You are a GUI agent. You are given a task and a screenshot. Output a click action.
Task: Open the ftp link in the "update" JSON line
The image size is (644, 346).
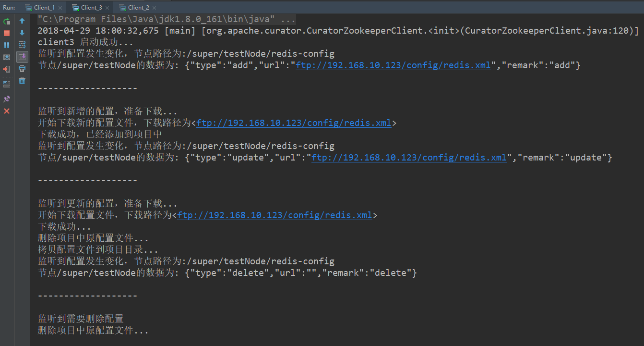pos(409,158)
